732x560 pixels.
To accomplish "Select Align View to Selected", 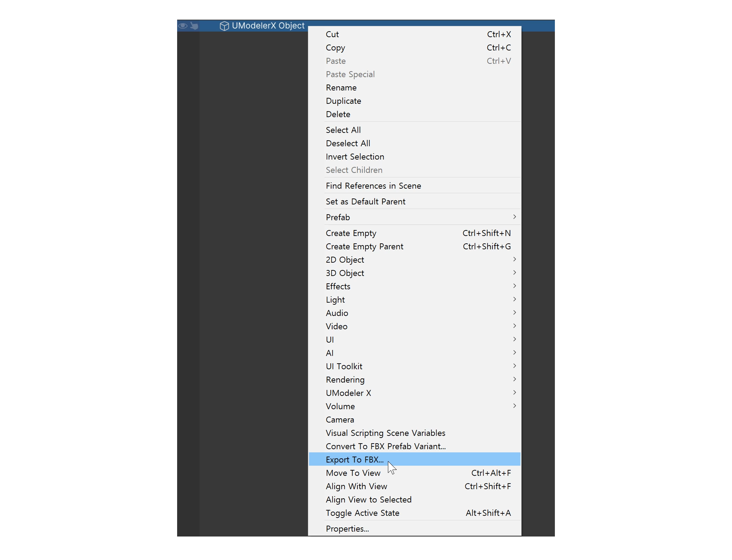I will (415, 500).
